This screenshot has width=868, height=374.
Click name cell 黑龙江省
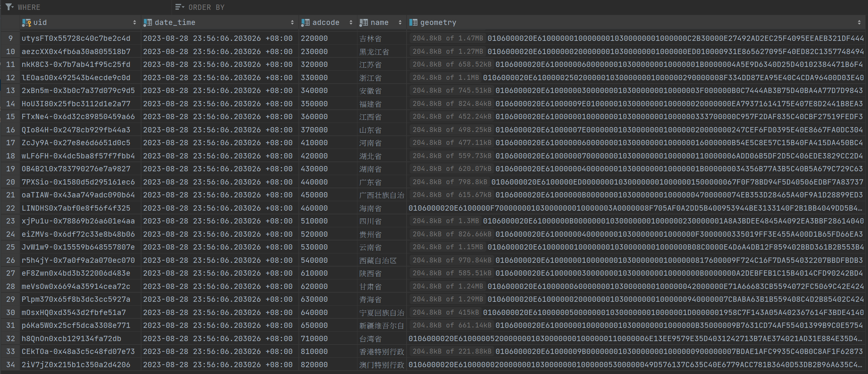click(x=382, y=51)
